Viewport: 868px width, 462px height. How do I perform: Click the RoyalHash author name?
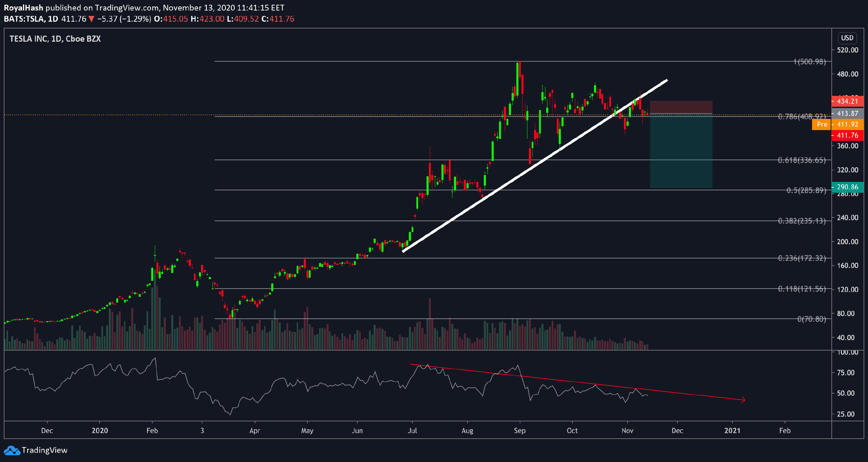click(x=23, y=7)
